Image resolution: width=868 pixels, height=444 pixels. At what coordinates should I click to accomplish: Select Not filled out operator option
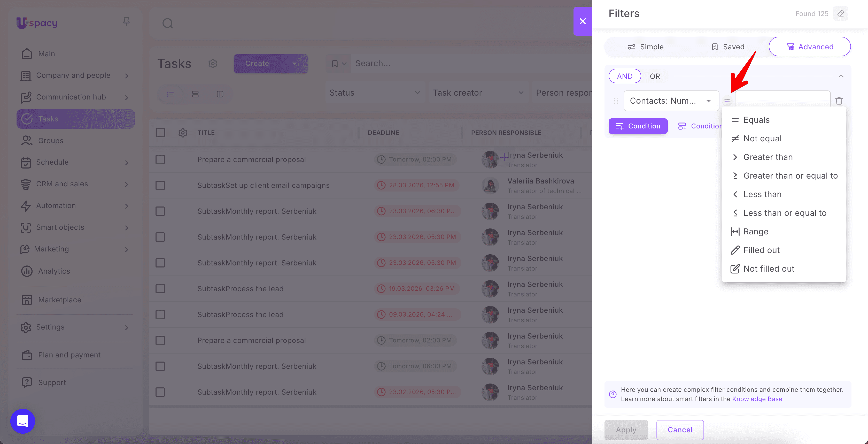pyautogui.click(x=769, y=269)
